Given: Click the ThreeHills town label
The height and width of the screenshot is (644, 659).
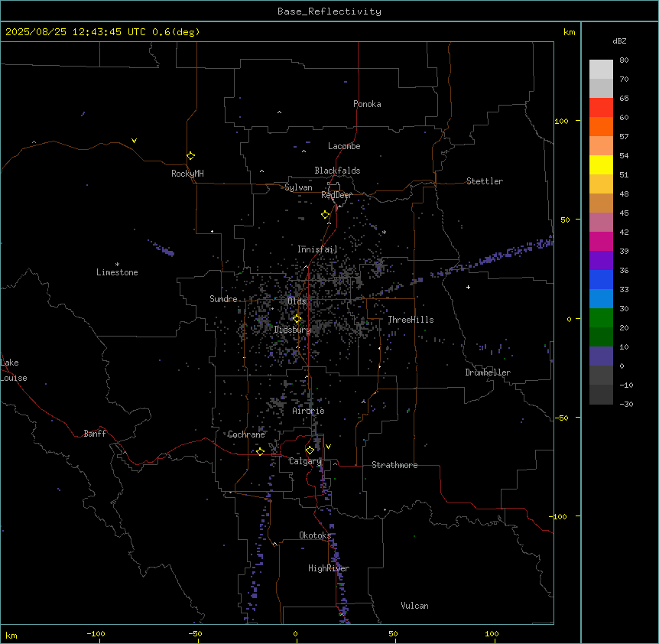Looking at the screenshot, I should point(411,320).
